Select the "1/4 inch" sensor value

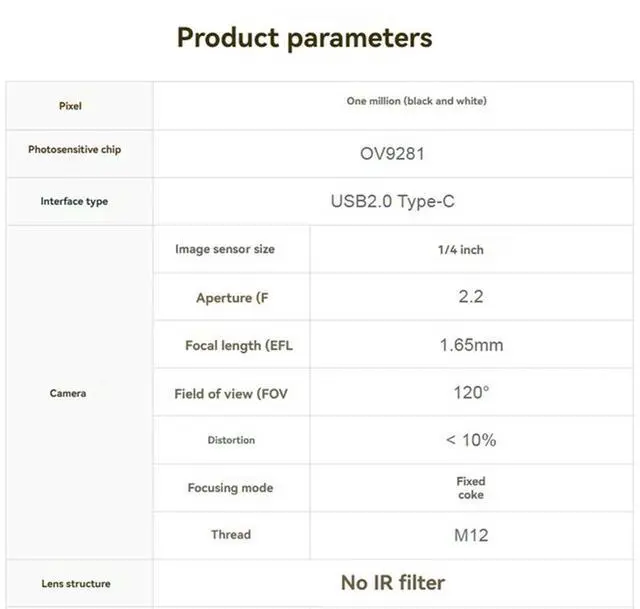[460, 249]
